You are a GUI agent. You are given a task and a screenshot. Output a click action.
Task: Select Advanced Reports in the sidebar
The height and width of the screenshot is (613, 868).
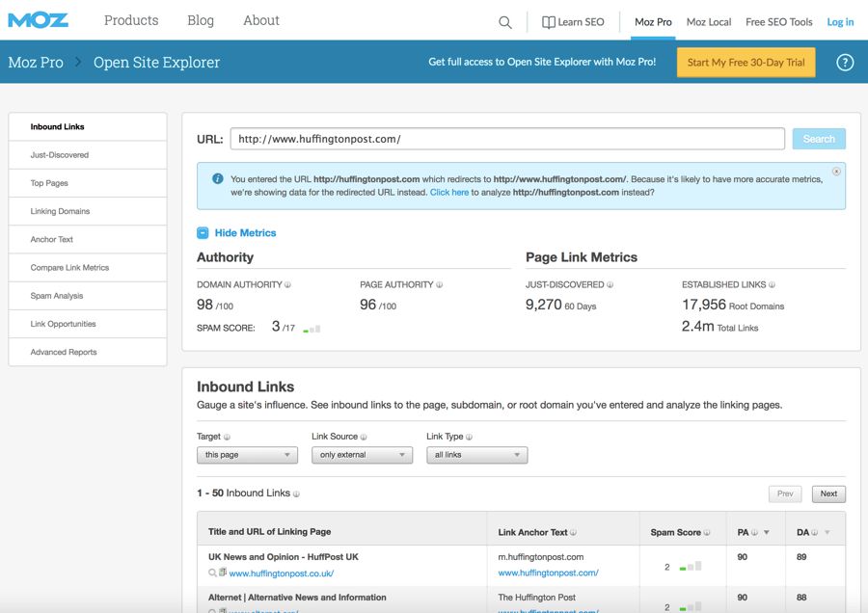pos(88,353)
